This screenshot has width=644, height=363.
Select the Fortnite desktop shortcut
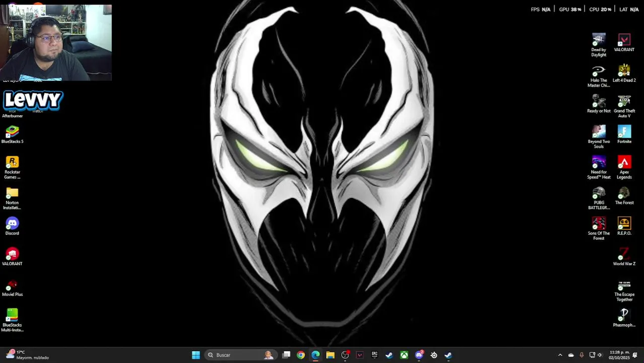pyautogui.click(x=624, y=135)
